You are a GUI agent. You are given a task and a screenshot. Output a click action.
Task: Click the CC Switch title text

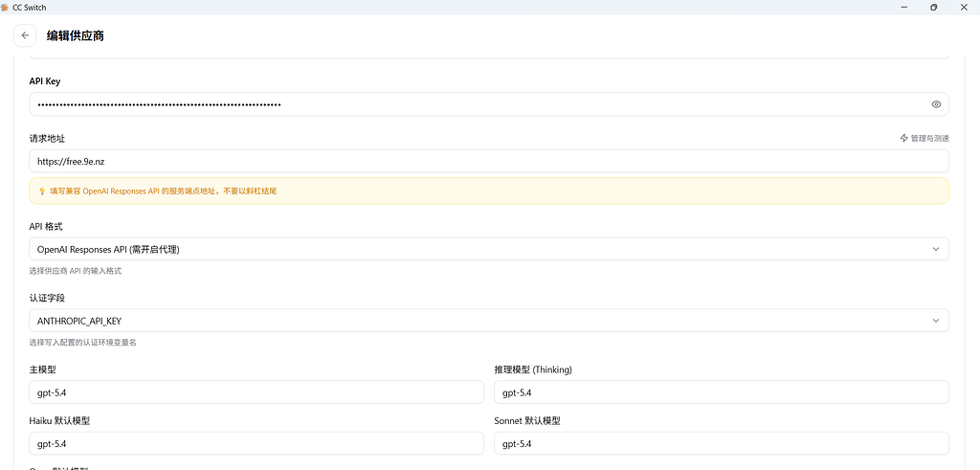point(30,8)
